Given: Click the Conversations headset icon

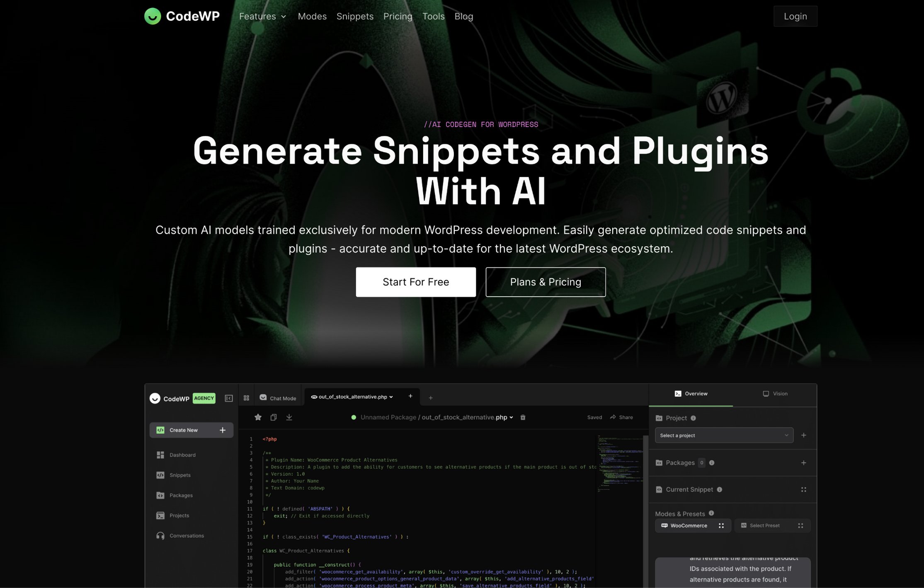Looking at the screenshot, I should [x=160, y=536].
